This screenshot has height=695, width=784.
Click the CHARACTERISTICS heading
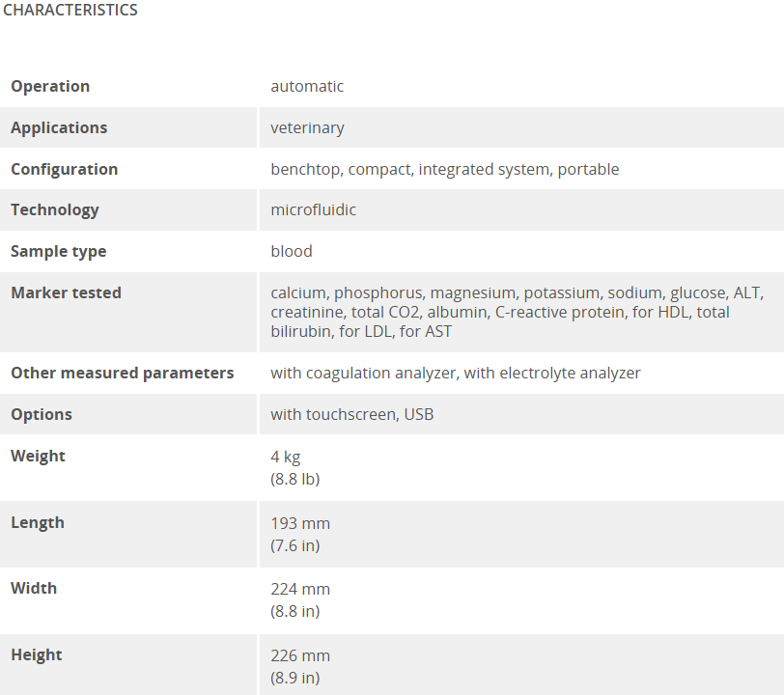(70, 10)
